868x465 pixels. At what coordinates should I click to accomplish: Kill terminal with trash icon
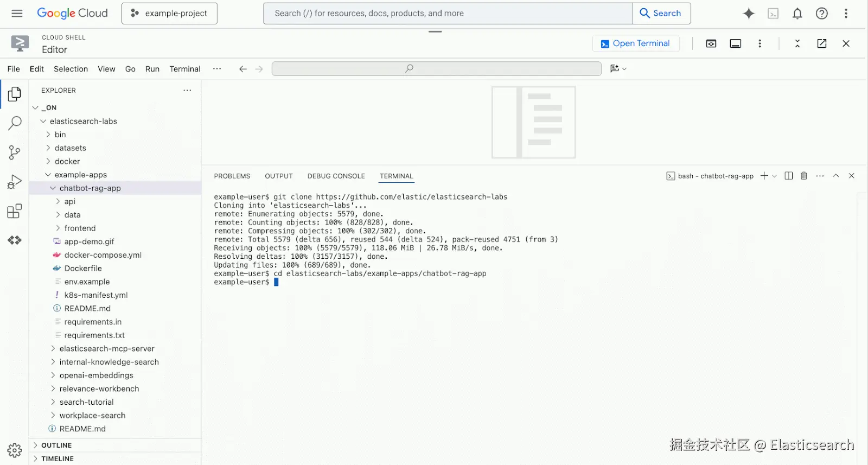(804, 176)
